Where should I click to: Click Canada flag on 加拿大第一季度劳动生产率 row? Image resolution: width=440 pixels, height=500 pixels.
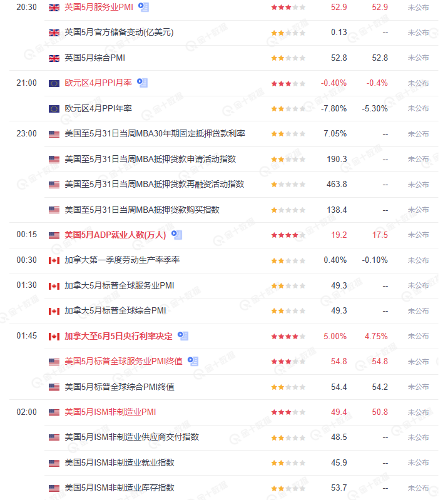tap(54, 261)
